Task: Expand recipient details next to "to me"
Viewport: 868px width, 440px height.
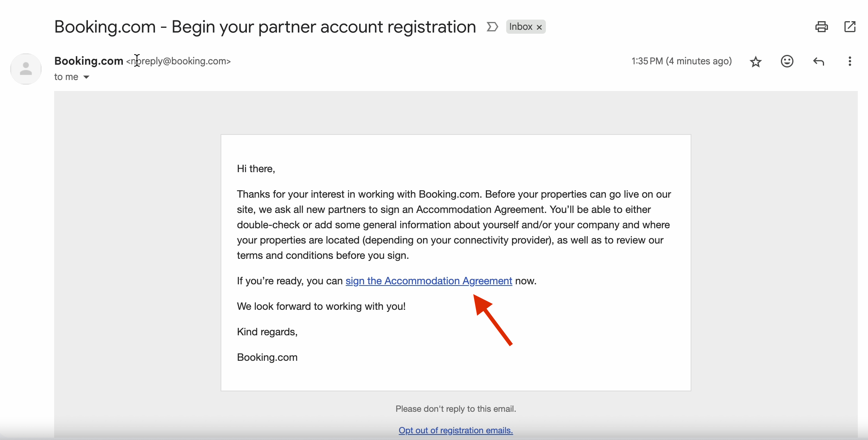Action: click(86, 77)
